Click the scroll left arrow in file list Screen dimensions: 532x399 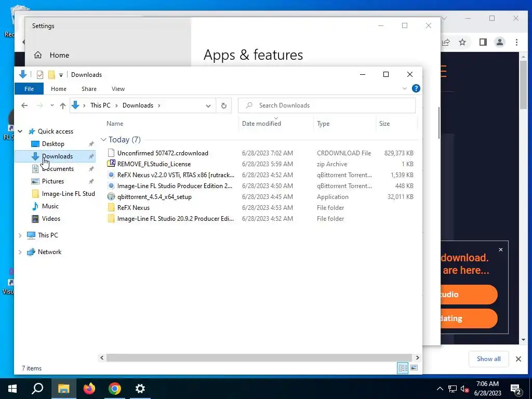(102, 357)
